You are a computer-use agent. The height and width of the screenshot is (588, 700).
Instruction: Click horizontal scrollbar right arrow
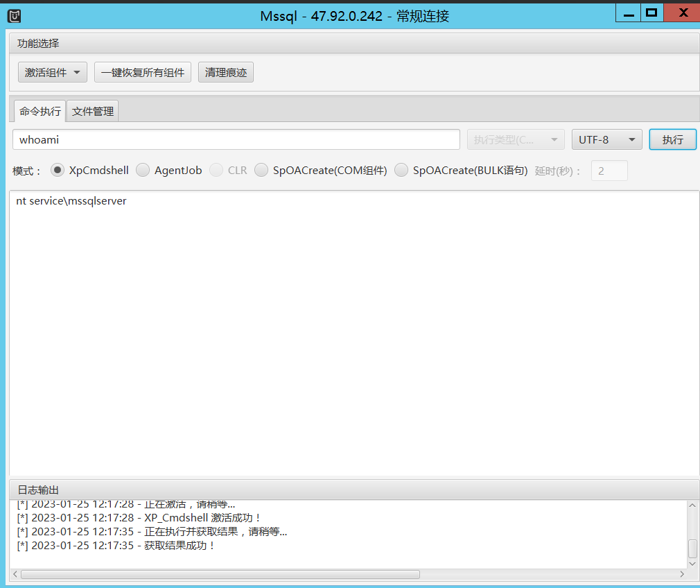[x=682, y=574]
